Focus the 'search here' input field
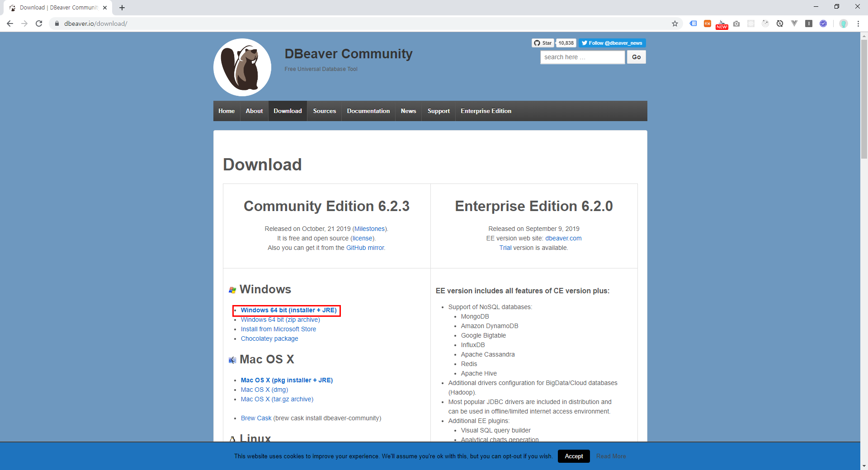This screenshot has height=470, width=868. click(582, 57)
